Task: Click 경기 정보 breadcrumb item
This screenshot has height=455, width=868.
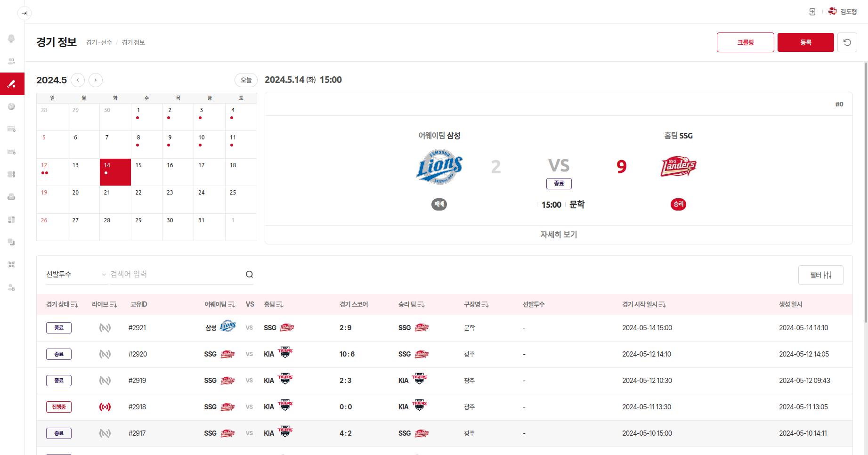Action: pyautogui.click(x=133, y=42)
